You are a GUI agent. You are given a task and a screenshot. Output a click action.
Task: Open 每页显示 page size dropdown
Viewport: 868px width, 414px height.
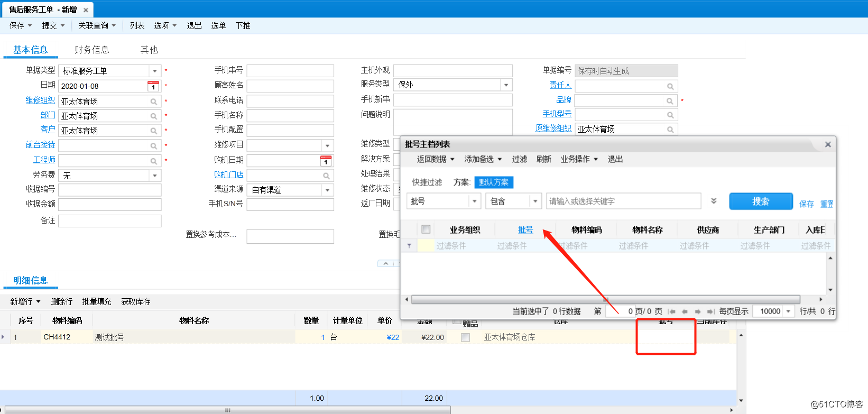[x=788, y=311]
